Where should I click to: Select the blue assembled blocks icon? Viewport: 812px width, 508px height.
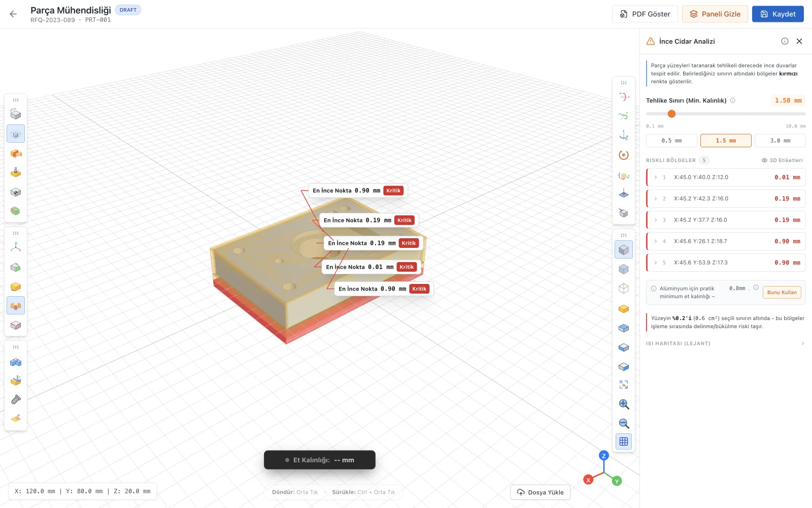16,362
